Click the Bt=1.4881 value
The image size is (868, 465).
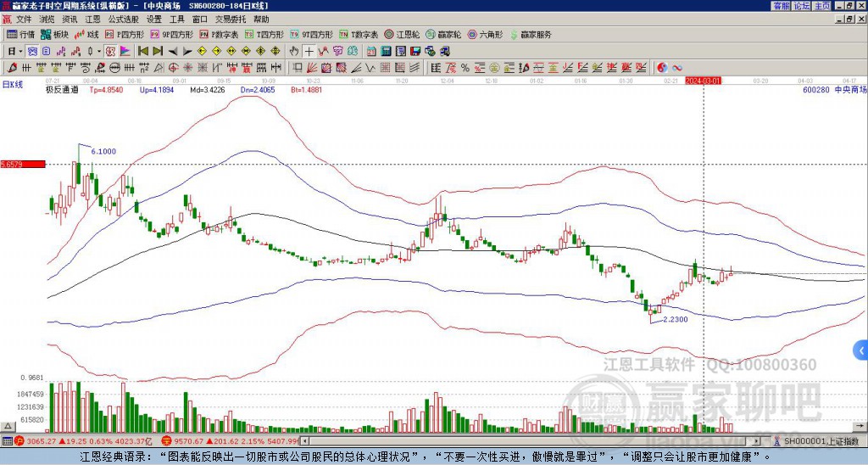[307, 90]
